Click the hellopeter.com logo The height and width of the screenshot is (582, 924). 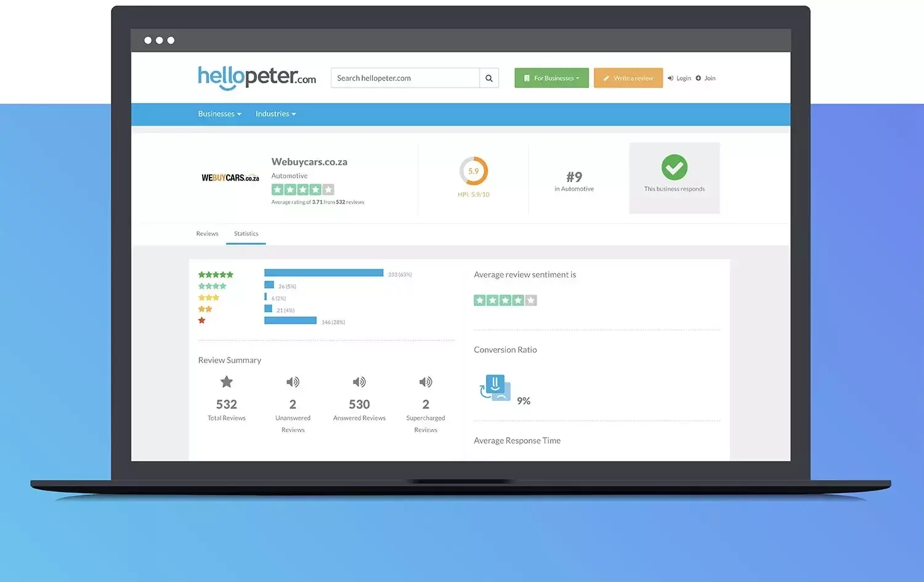click(x=257, y=78)
